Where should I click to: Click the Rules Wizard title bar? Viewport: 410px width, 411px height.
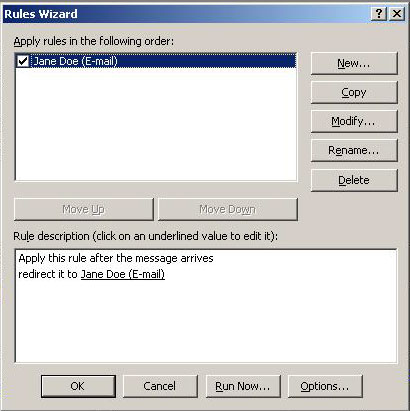click(187, 14)
